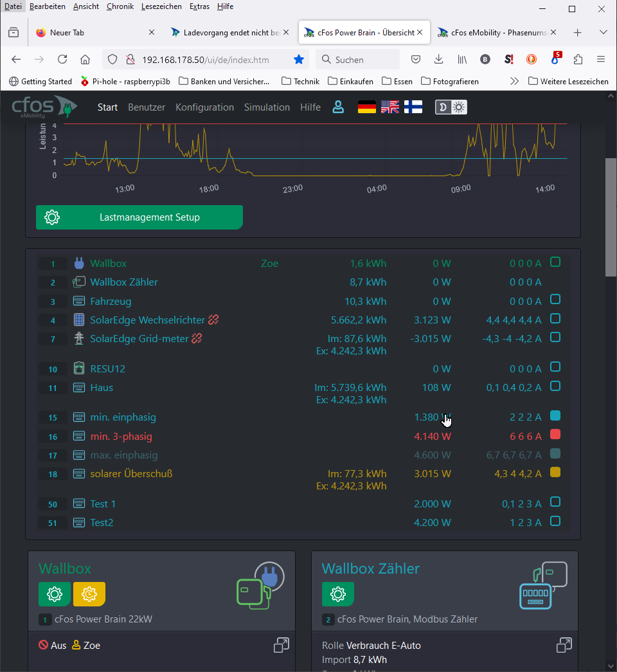Viewport: 617px width, 672px height.
Task: Click the power pylon icon for SolarEdge Grid-meter
Action: click(79, 338)
